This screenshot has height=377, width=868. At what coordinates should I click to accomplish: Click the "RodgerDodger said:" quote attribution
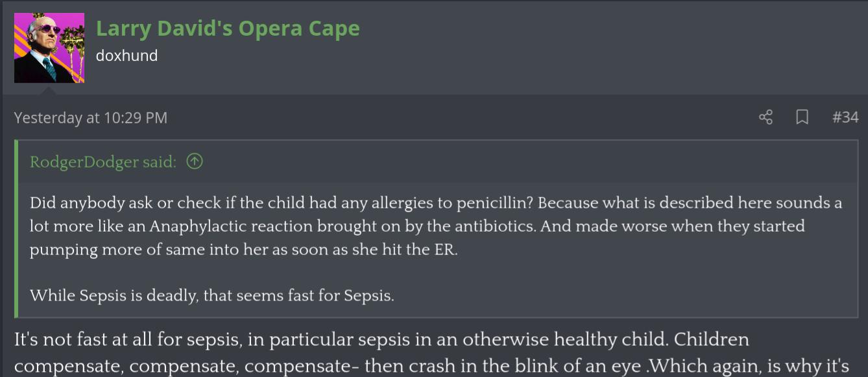point(102,162)
